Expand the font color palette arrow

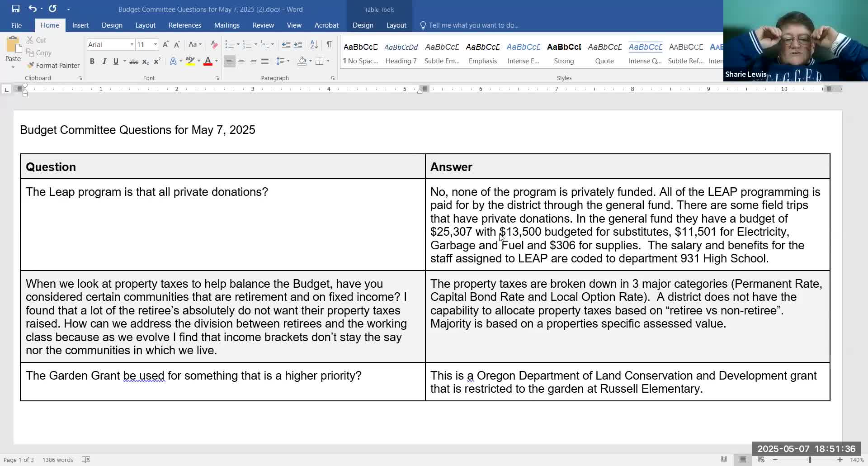pyautogui.click(x=217, y=62)
